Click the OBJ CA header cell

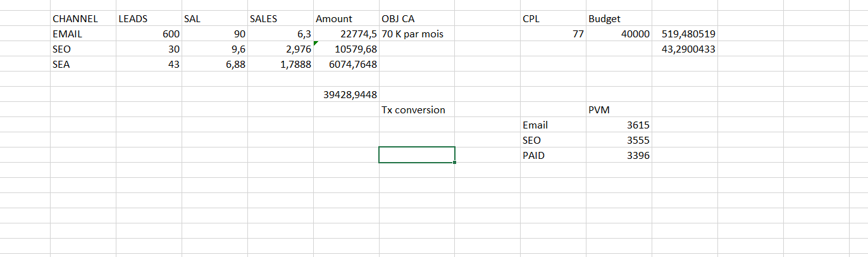tap(416, 19)
